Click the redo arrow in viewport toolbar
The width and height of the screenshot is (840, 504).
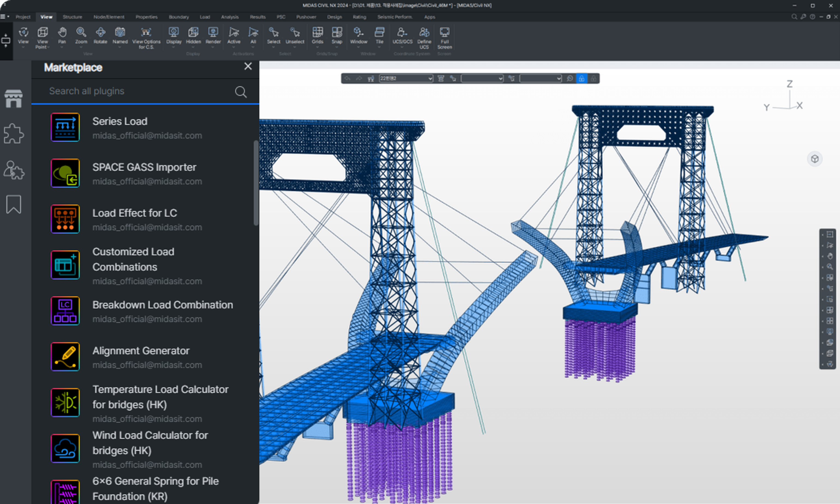pyautogui.click(x=359, y=78)
